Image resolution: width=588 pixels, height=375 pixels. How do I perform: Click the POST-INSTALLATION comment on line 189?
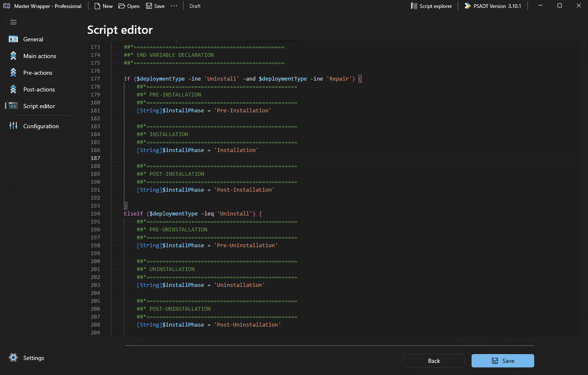(177, 174)
